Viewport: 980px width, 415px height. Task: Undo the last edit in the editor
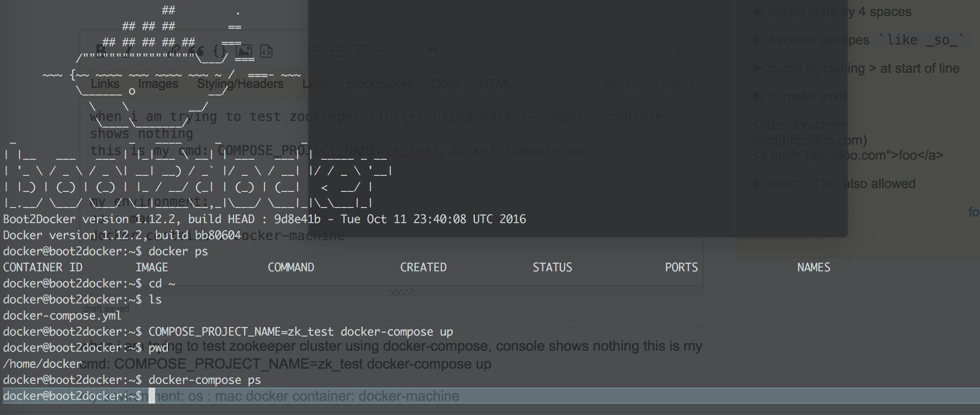[x=432, y=50]
